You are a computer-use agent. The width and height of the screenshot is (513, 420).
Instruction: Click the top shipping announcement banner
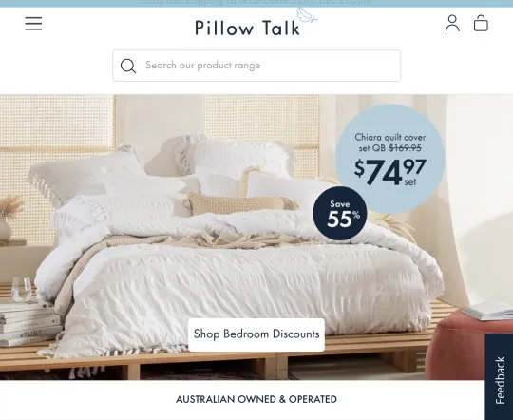(x=256, y=3)
